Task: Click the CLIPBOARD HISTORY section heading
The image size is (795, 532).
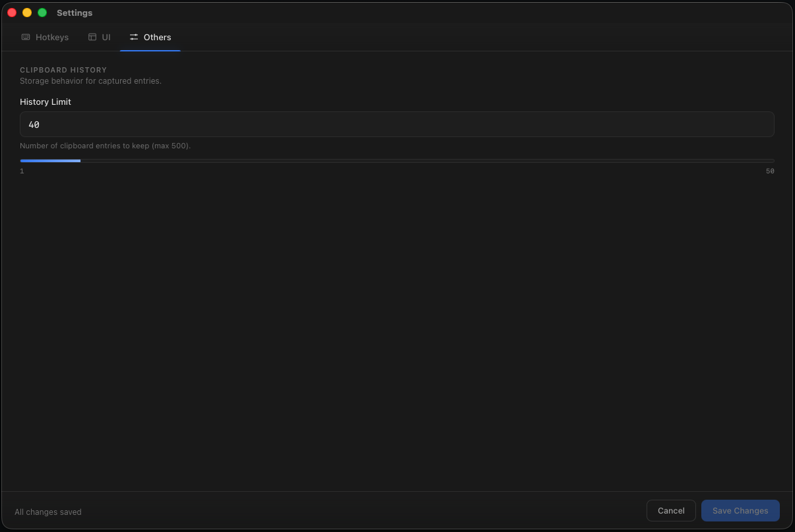Action: pos(63,70)
